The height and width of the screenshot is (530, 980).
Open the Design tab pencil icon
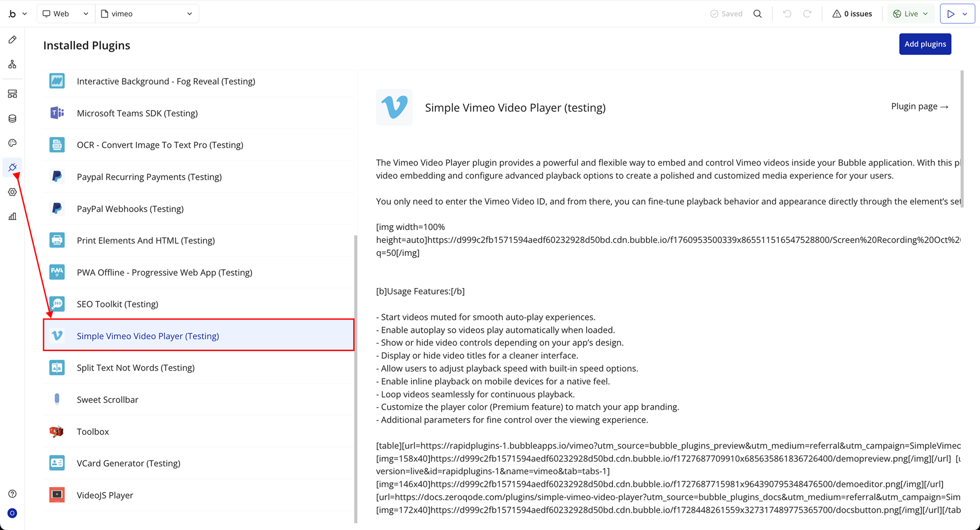click(12, 40)
